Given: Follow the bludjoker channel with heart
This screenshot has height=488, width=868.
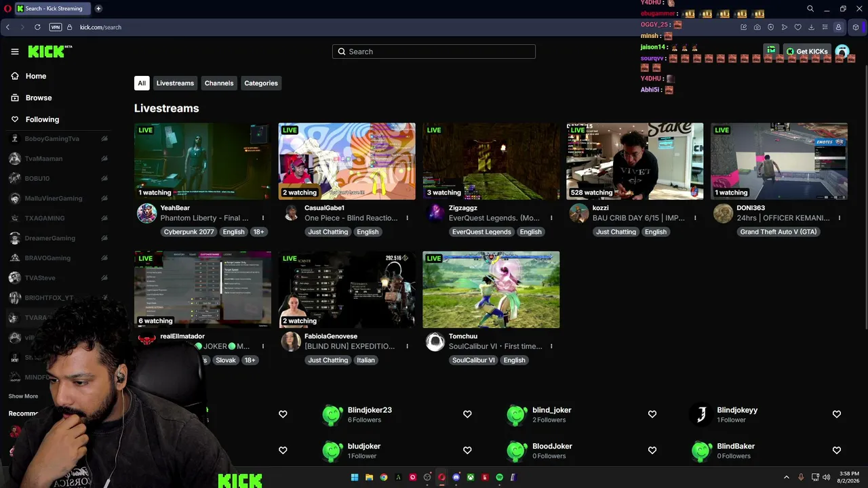Looking at the screenshot, I should pyautogui.click(x=467, y=450).
